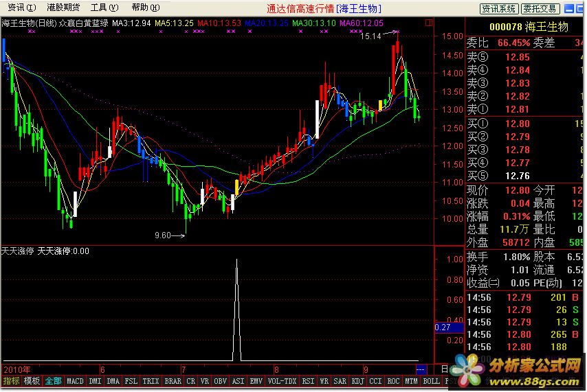587x392 pixels.
Task: Click the month 8 marker on the time axis
Action: (x=276, y=369)
